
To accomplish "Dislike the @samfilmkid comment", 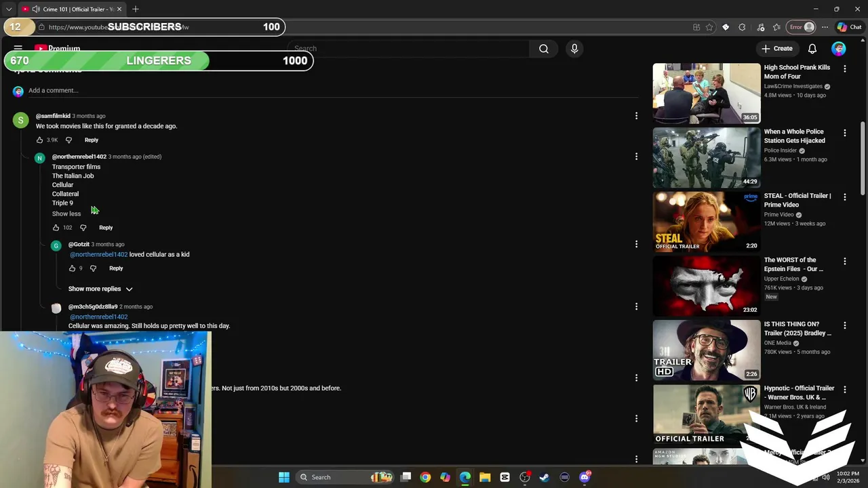I will click(68, 140).
